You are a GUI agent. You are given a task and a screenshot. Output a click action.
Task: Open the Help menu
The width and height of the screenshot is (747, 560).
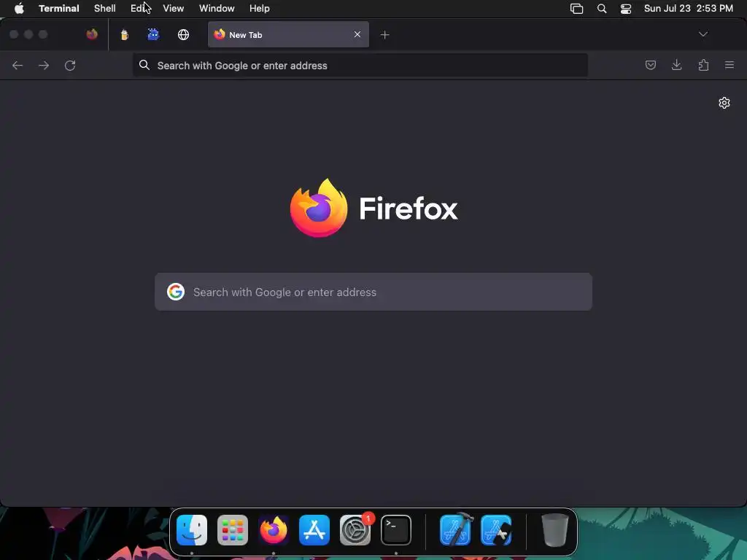260,9
